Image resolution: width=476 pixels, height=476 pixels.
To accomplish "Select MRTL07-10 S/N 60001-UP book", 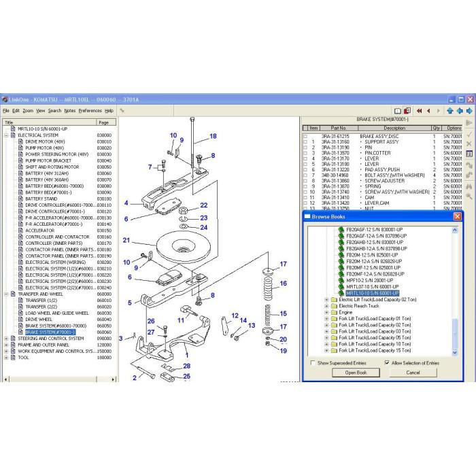I will coord(373,287).
